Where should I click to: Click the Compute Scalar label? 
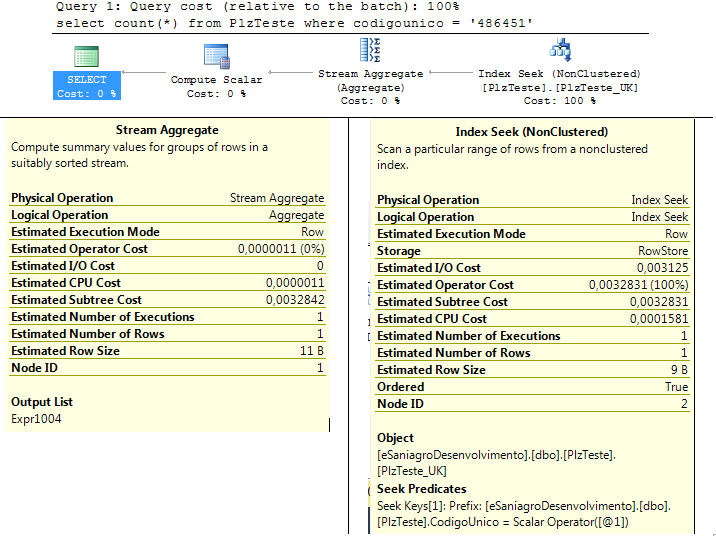pos(216,79)
